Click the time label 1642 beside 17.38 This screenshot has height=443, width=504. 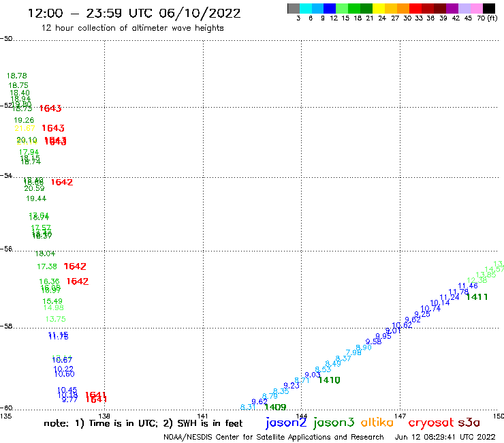(75, 266)
